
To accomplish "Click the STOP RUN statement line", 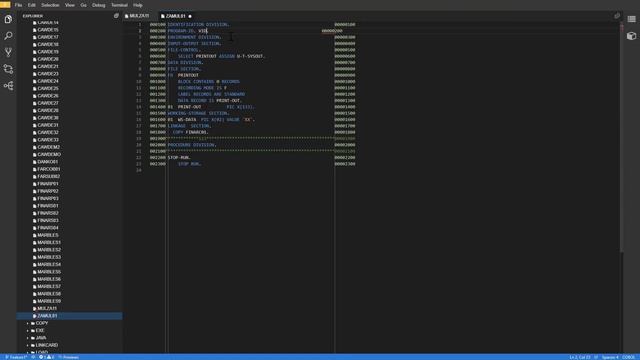I will (x=190, y=164).
